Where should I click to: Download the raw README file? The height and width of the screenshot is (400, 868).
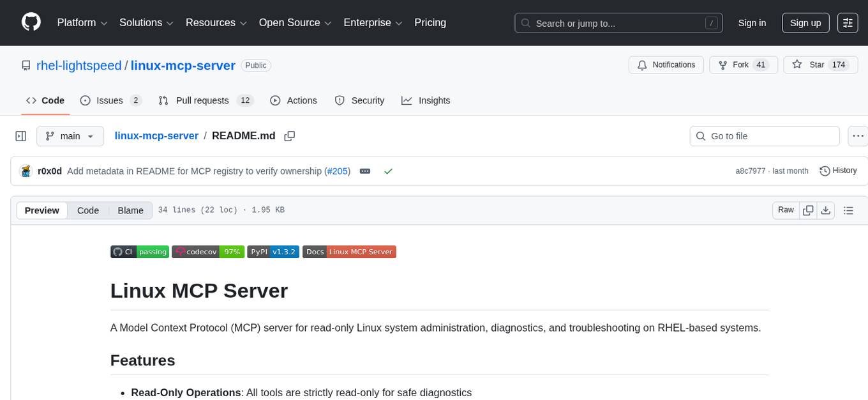(x=826, y=210)
